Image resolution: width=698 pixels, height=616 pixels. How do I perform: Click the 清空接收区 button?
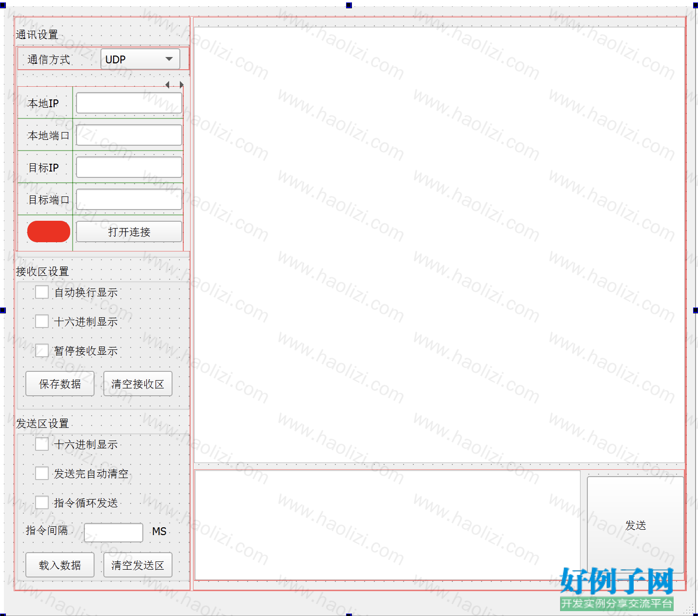click(138, 384)
